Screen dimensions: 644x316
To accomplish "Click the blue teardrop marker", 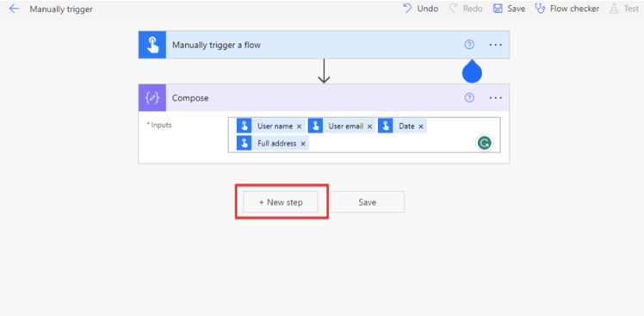I will click(472, 71).
